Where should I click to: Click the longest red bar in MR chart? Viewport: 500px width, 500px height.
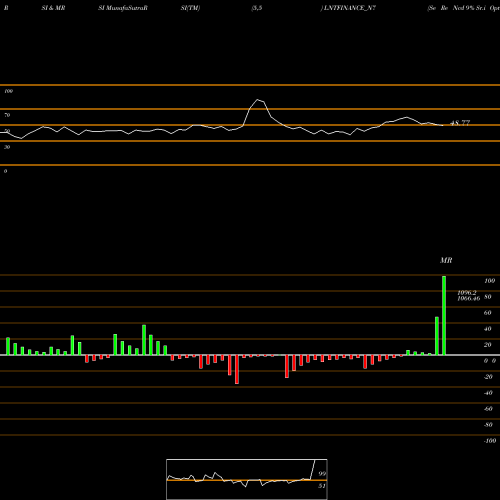click(x=237, y=369)
